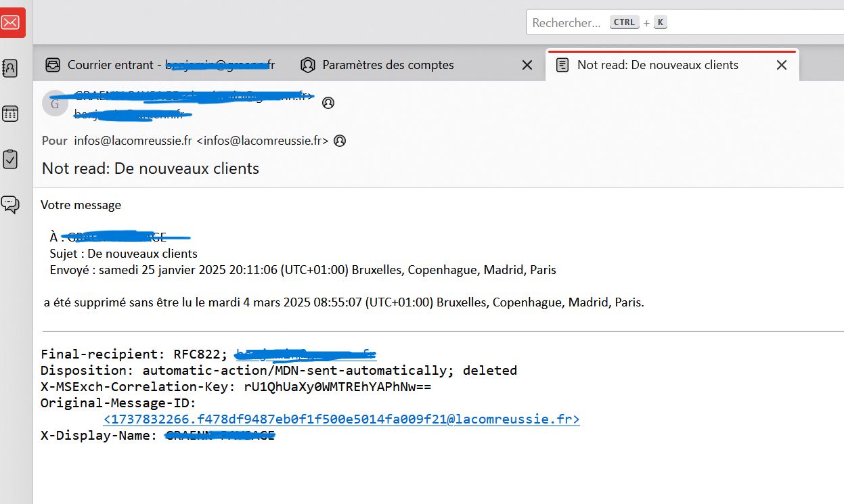844x504 pixels.
Task: Select the Not read: De nouveaux clients tab
Action: coord(657,65)
